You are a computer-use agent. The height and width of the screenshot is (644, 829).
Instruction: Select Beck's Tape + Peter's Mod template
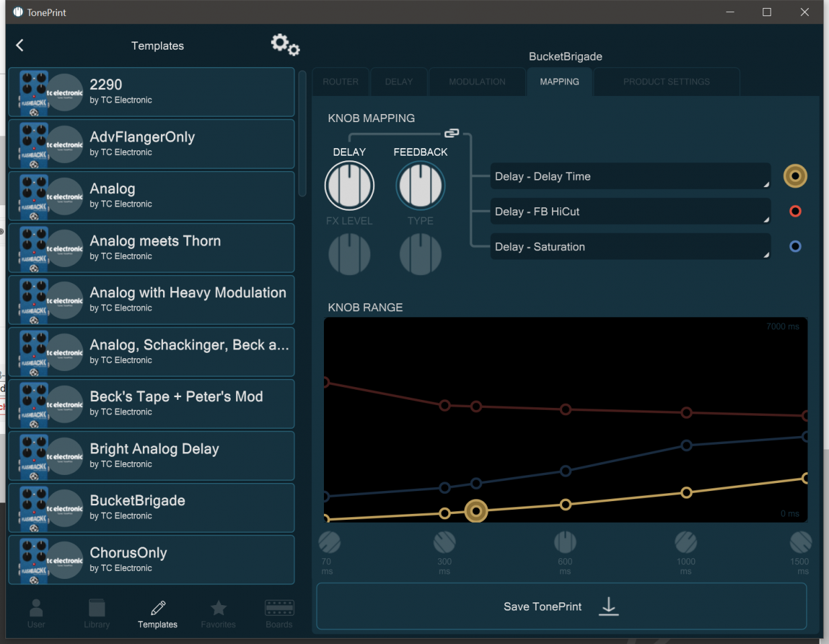[x=152, y=404]
